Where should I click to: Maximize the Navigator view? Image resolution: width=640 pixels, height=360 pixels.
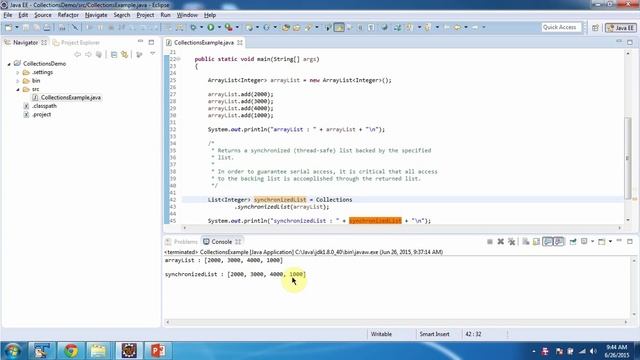coord(151,42)
